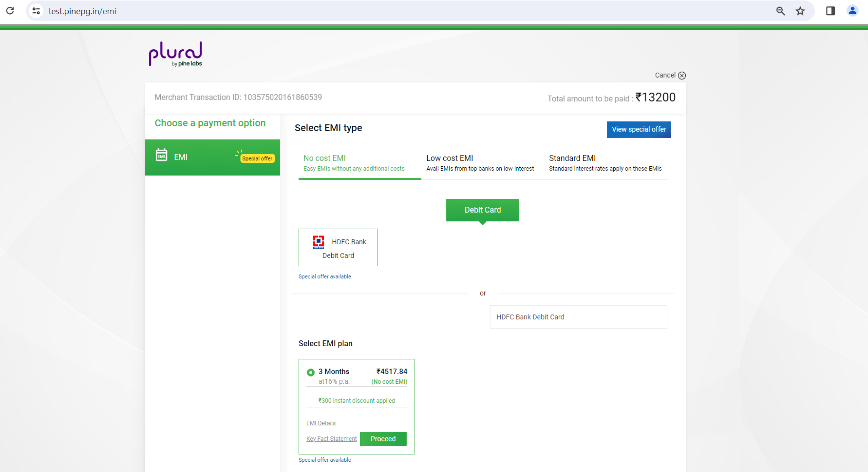Cancel the payment transaction
The height and width of the screenshot is (472, 868).
click(670, 75)
